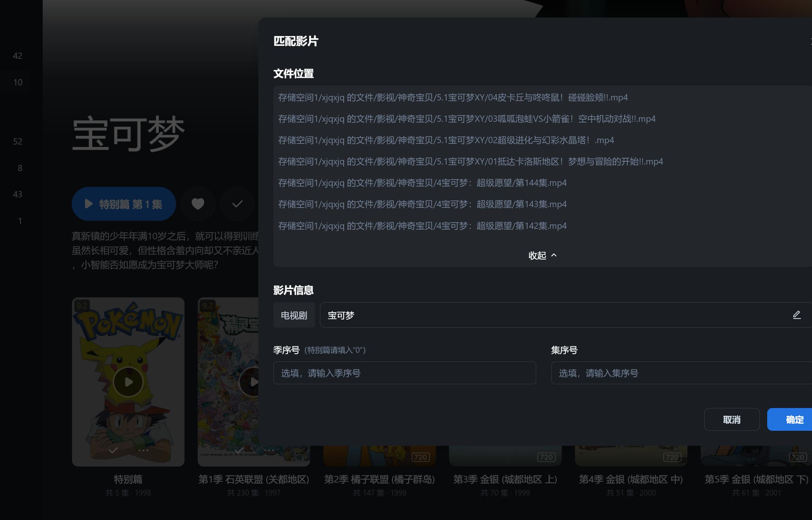812x520 pixels.
Task: Select file path 01抵达卡洛斯地区 mp4
Action: pos(470,162)
